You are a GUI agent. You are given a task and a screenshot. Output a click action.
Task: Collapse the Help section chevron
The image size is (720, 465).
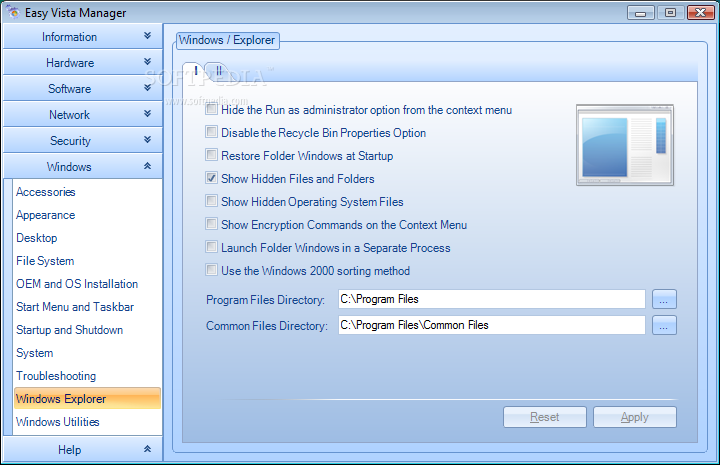pyautogui.click(x=147, y=449)
